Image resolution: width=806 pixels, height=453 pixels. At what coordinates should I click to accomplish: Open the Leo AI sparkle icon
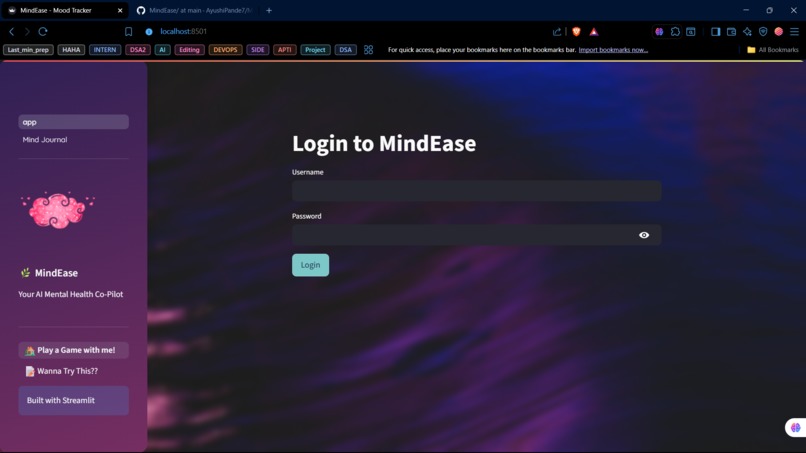pyautogui.click(x=747, y=31)
